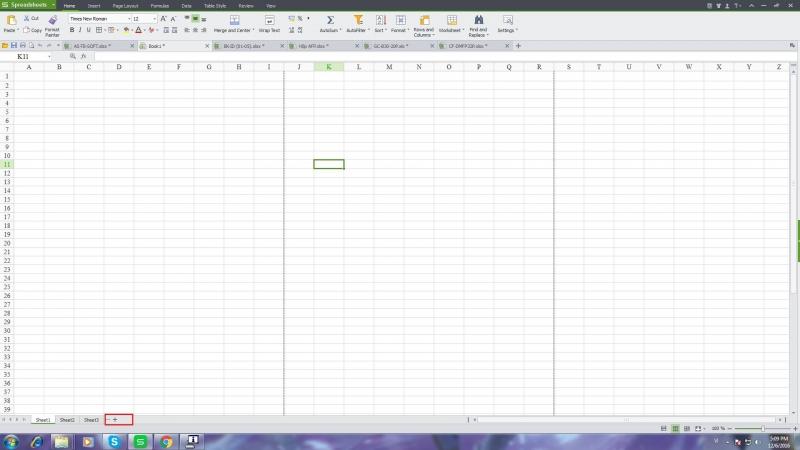Toggle Underline formatting
Screen dimensions: 800x450
pyautogui.click(x=90, y=30)
